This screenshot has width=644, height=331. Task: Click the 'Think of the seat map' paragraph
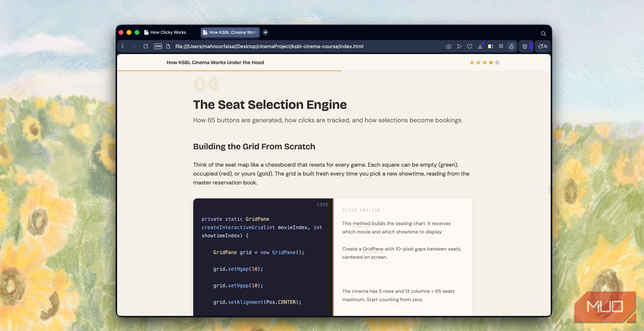point(331,174)
